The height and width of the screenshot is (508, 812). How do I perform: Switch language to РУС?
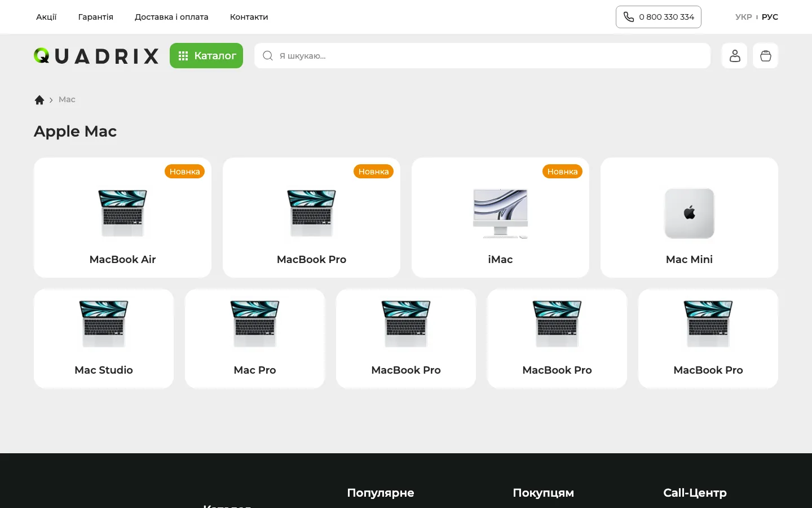pos(770,17)
